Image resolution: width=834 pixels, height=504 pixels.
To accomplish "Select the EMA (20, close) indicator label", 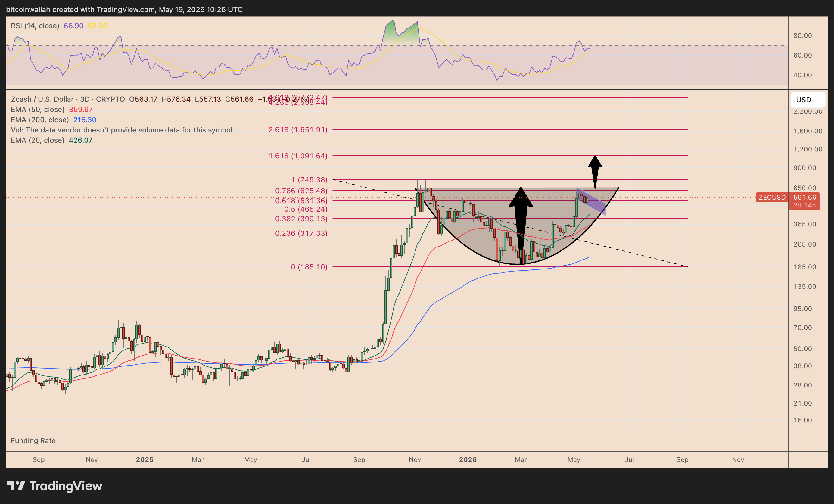I will pyautogui.click(x=38, y=140).
